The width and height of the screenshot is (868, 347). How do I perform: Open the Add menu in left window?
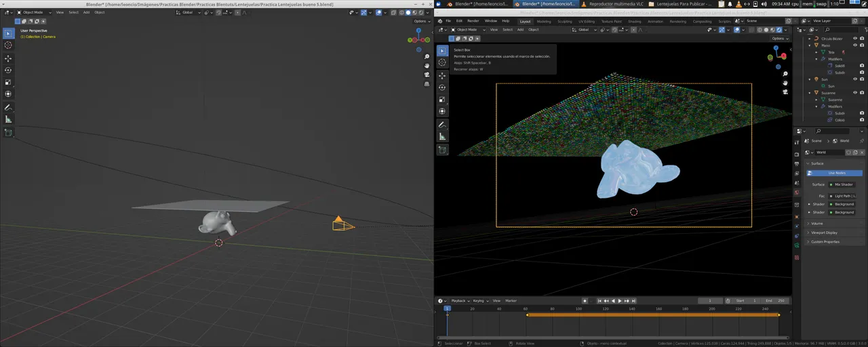click(x=86, y=12)
